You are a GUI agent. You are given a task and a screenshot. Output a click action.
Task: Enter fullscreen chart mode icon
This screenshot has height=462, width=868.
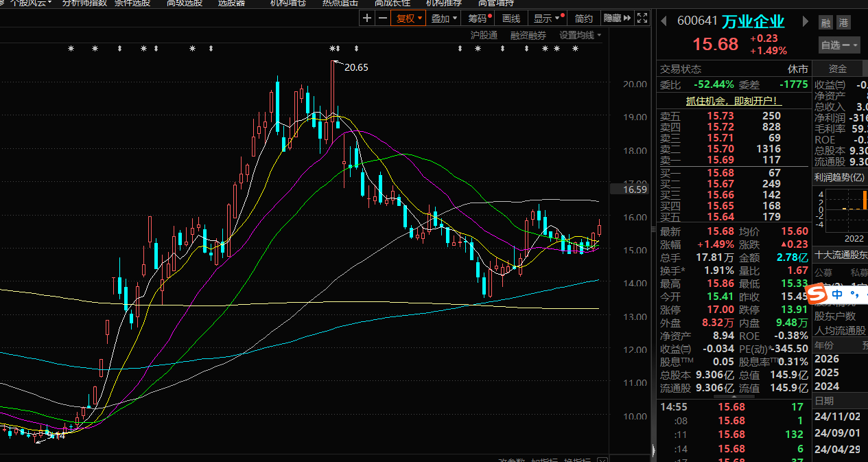pos(642,19)
